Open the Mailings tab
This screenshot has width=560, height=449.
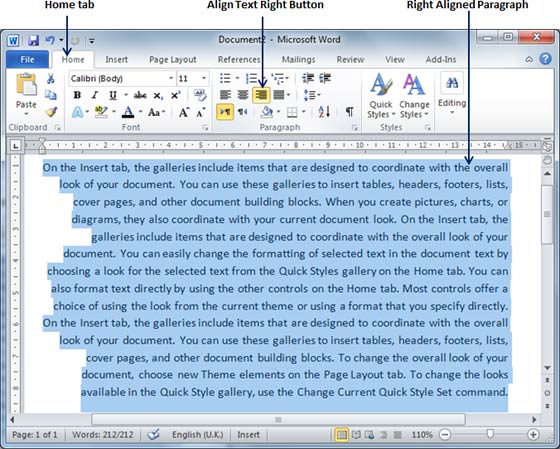(x=298, y=59)
